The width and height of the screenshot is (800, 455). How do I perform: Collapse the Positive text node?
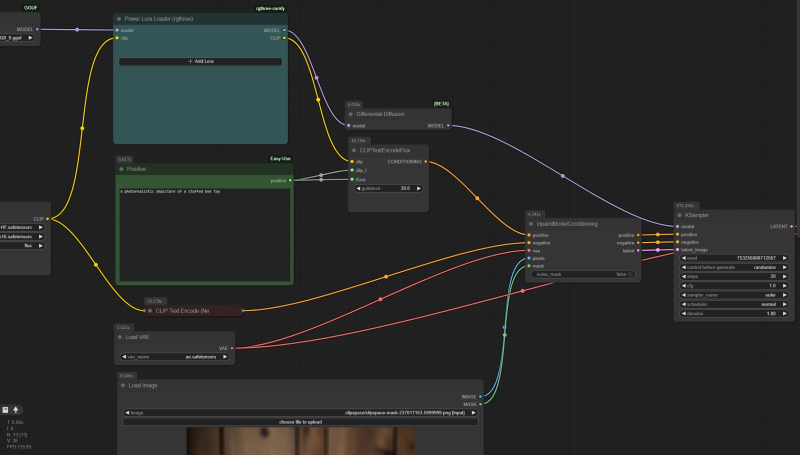coord(120,168)
